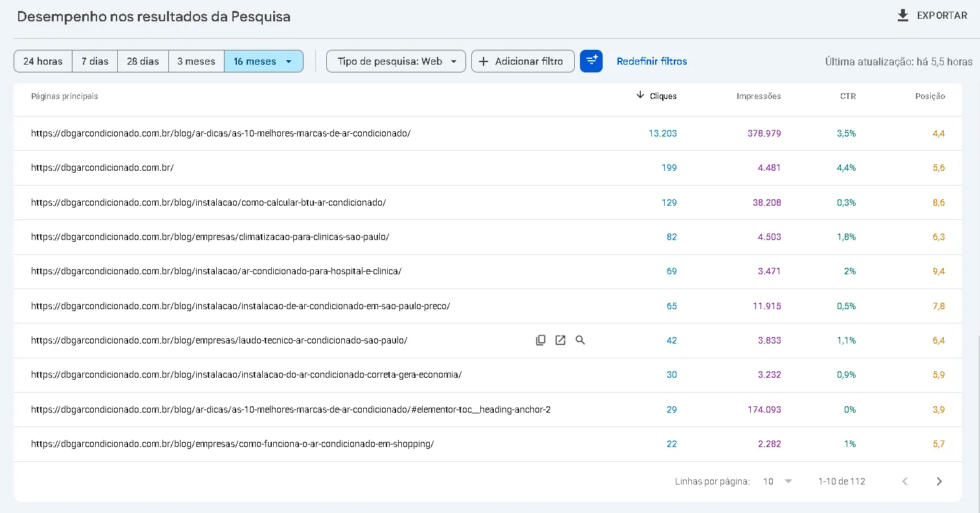The width and height of the screenshot is (980, 513).
Task: Click EXPORTAR button label
Action: [942, 16]
